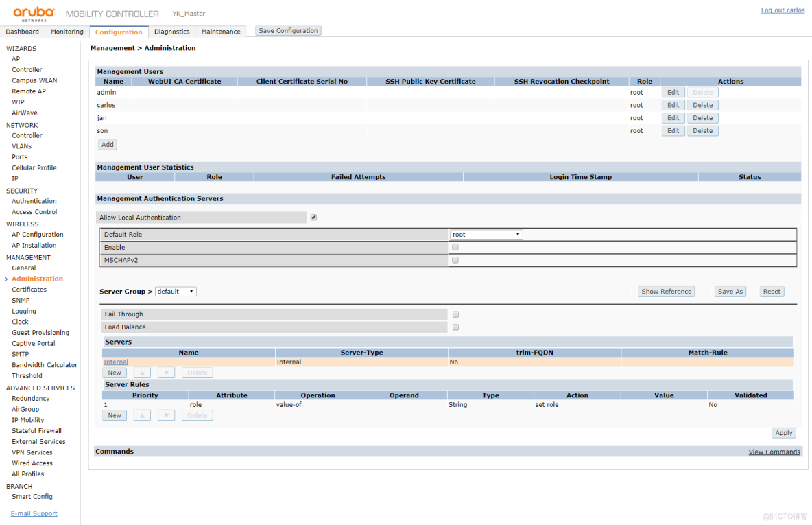812x525 pixels.
Task: Log out carlos via top link
Action: pyautogui.click(x=783, y=10)
